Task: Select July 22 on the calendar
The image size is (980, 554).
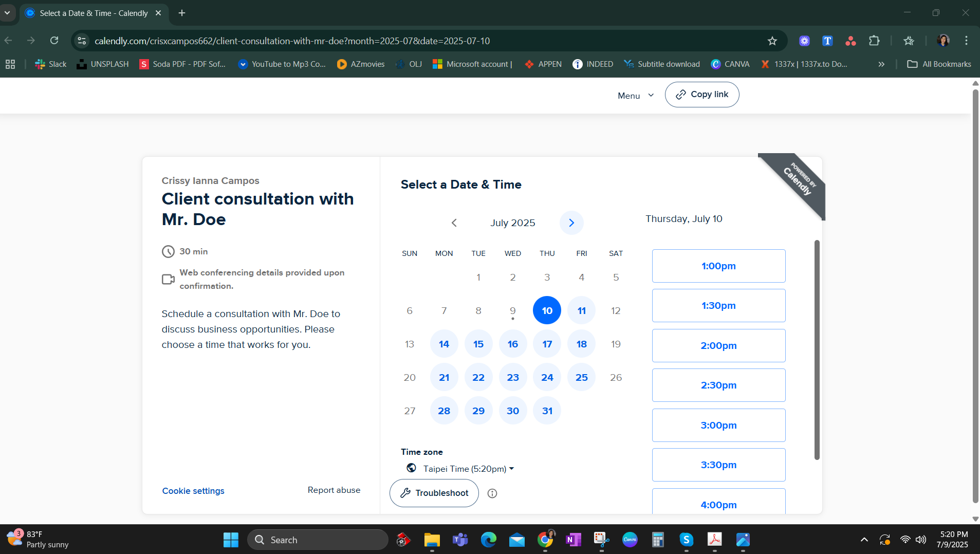Action: coord(478,377)
